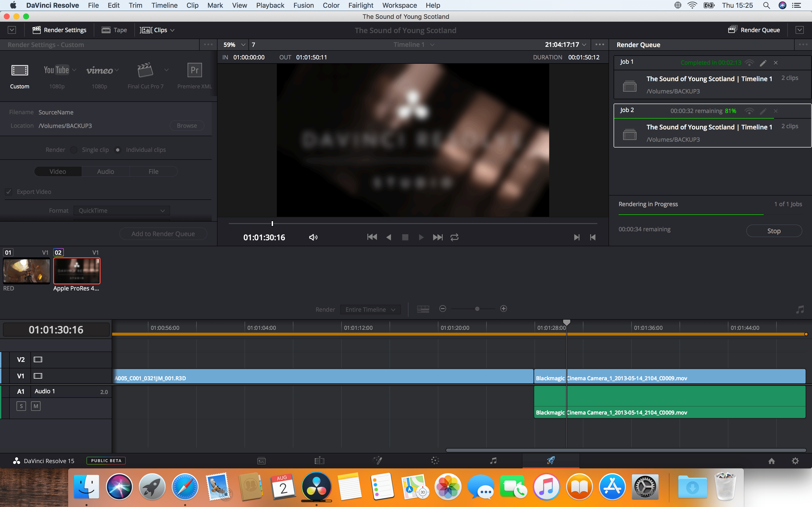Select Single clip render option

tap(74, 150)
